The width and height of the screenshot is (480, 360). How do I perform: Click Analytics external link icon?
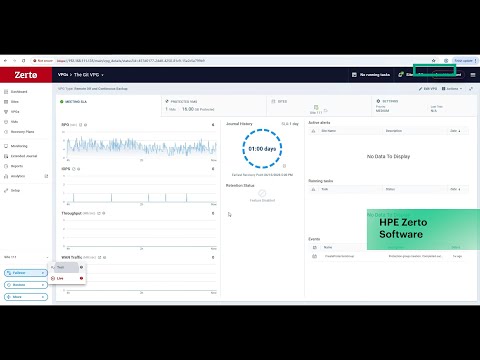(46, 176)
